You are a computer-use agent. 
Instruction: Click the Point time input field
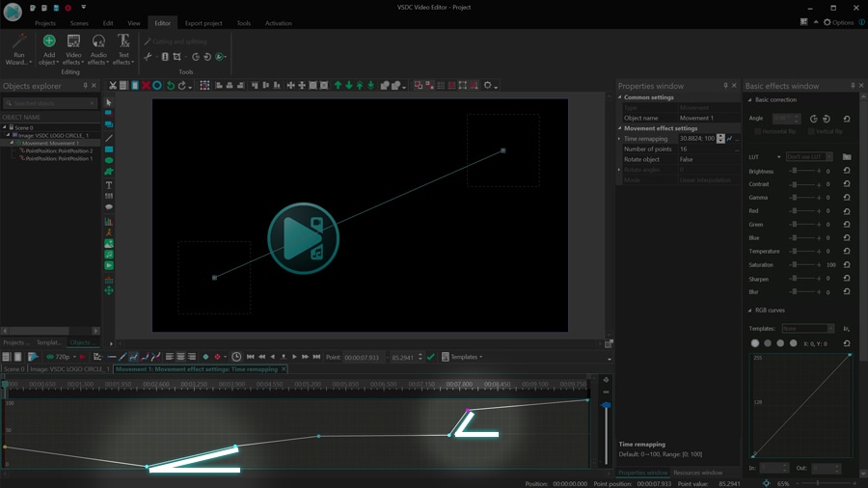(364, 357)
